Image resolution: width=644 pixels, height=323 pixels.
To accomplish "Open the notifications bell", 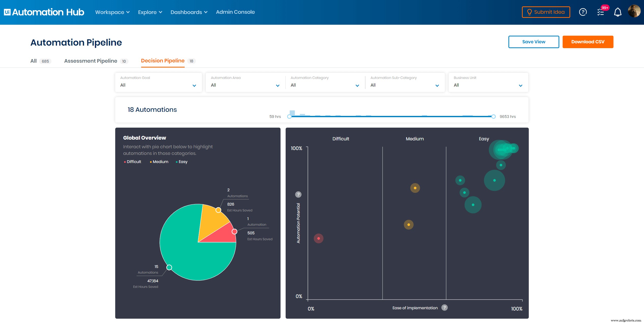I will (x=617, y=12).
